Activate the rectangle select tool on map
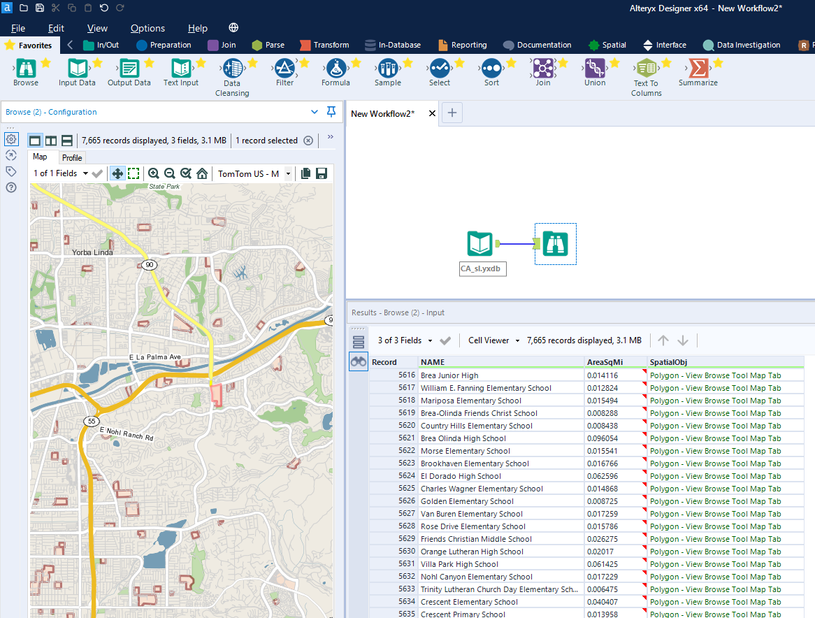The image size is (815, 618). tap(133, 174)
